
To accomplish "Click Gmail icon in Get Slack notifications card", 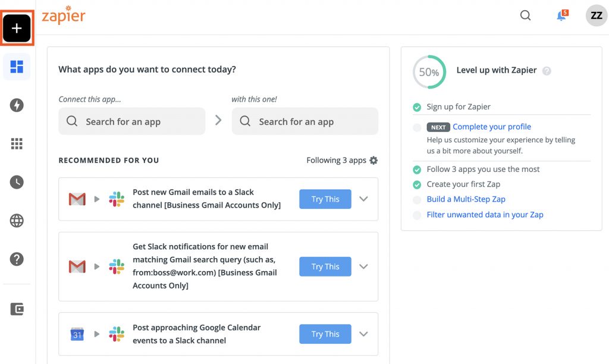I will (x=77, y=266).
